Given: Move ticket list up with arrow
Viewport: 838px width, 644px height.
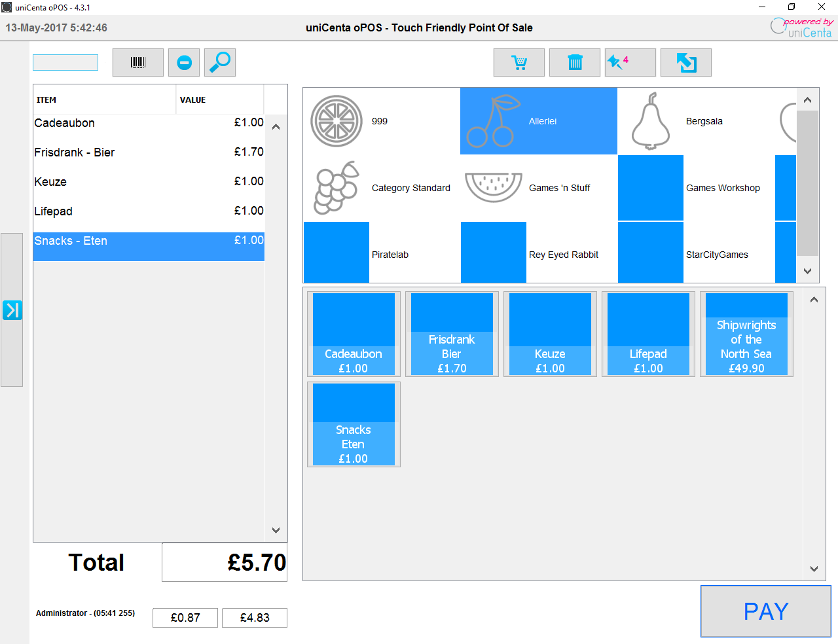Looking at the screenshot, I should point(276,127).
